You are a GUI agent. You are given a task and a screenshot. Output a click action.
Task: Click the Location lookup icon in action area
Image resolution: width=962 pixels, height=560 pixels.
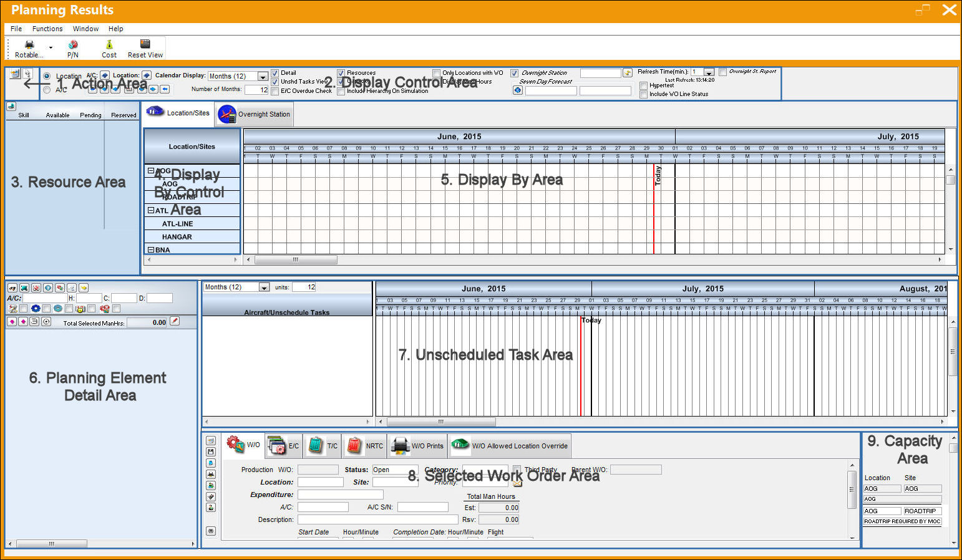147,75
